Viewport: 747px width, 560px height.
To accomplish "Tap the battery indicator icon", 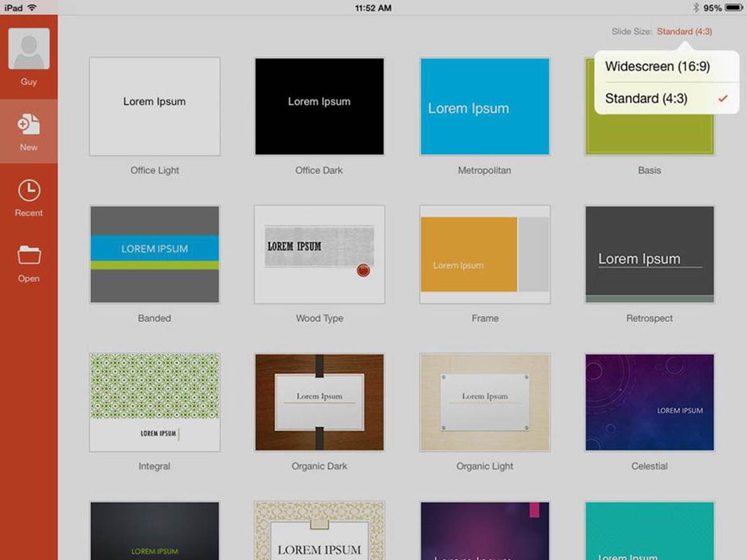I will pos(734,8).
